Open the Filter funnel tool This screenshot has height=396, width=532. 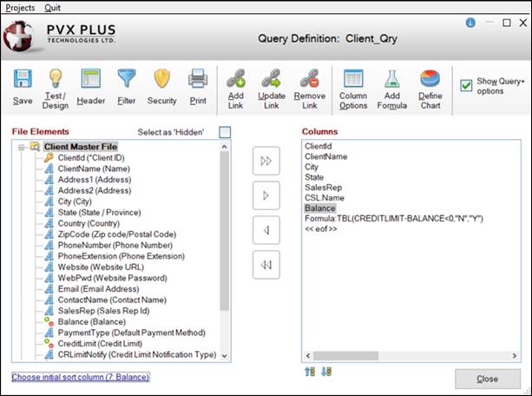pyautogui.click(x=127, y=78)
